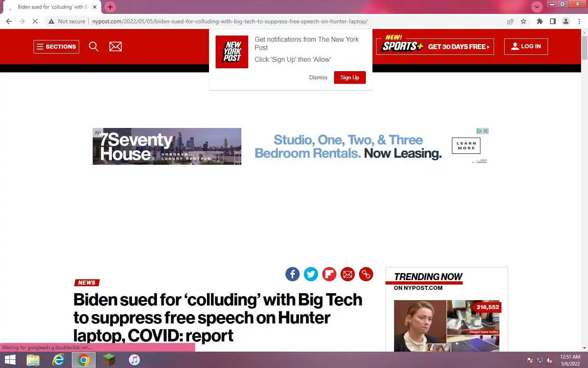This screenshot has height=368, width=588.
Task: Click the Not secure site info indicator
Action: [x=67, y=21]
